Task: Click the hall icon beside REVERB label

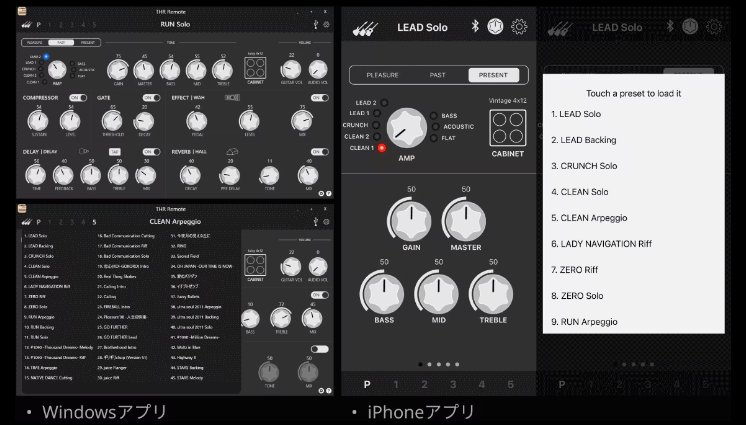Action: [x=232, y=151]
